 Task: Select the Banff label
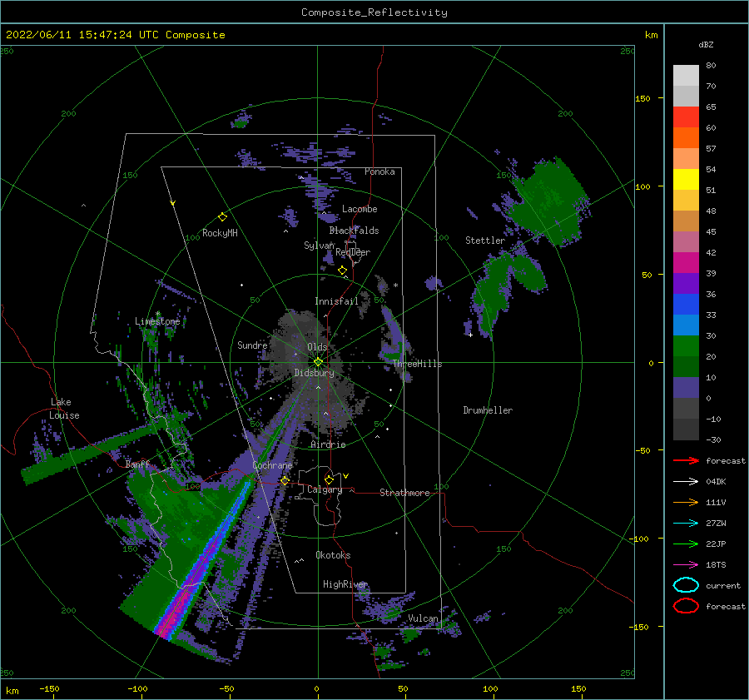137,464
